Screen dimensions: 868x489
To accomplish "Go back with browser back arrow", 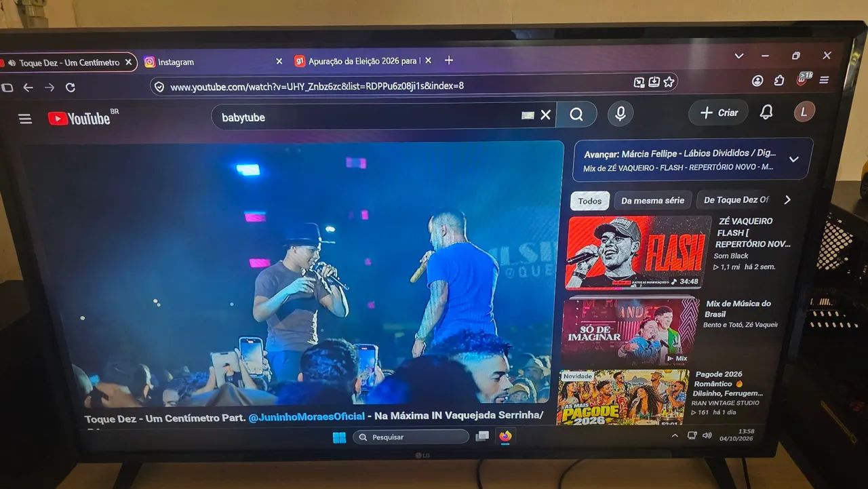I will pyautogui.click(x=28, y=87).
